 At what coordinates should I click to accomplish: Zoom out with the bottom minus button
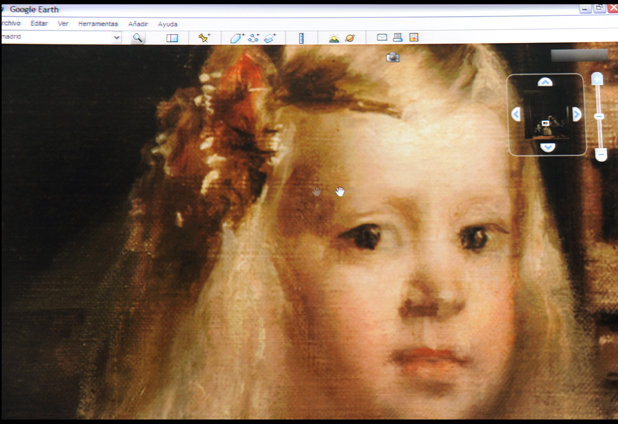point(601,154)
